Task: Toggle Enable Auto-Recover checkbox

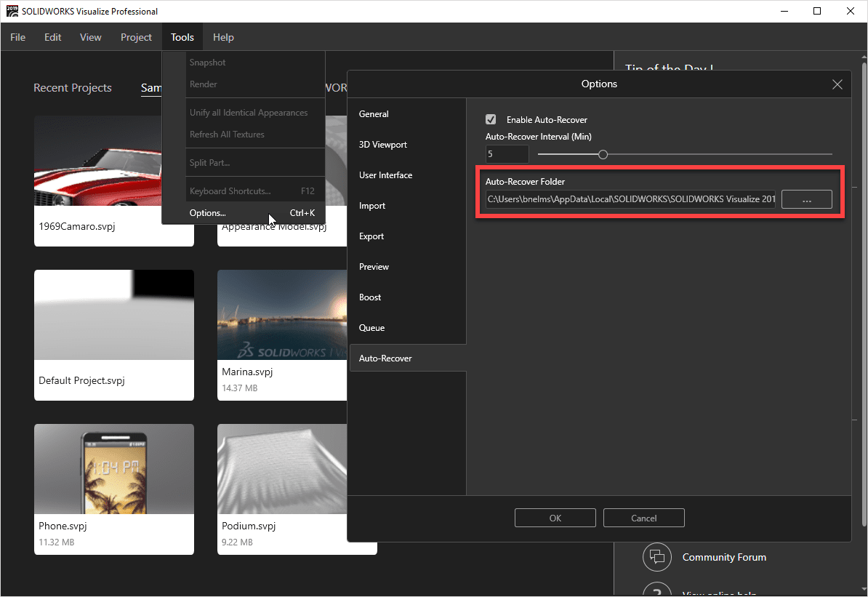Action: coord(491,120)
